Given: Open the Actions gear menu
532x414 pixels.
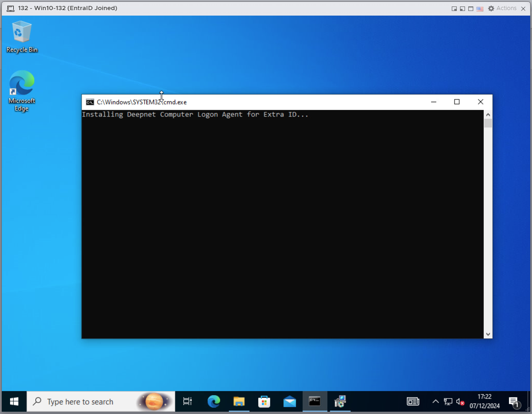Looking at the screenshot, I should [x=502, y=8].
